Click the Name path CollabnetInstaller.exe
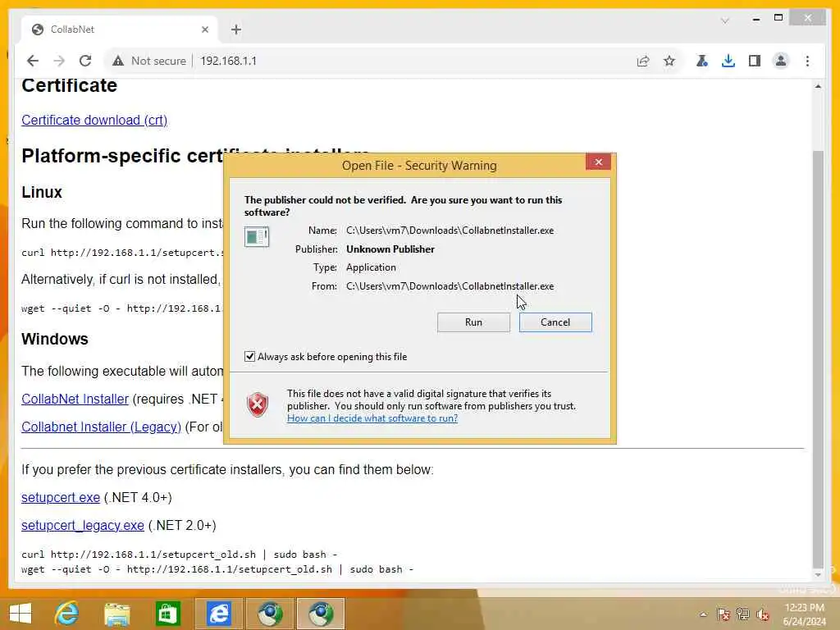 (450, 231)
